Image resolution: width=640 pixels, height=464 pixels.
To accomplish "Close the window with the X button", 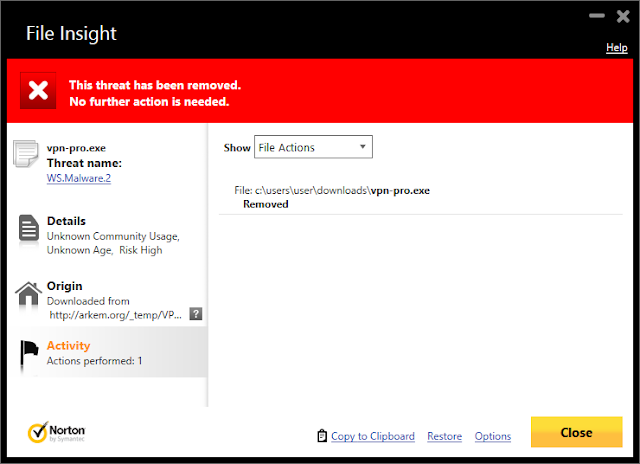I will [623, 16].
